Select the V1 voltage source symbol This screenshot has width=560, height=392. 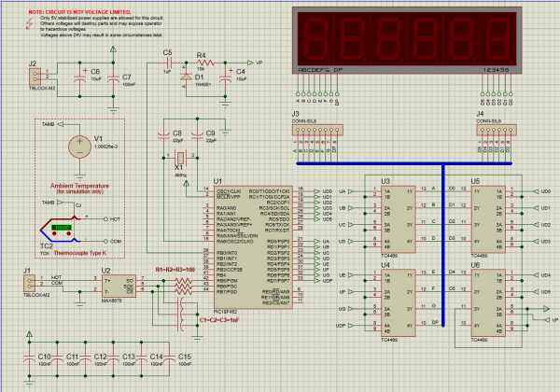[79, 147]
